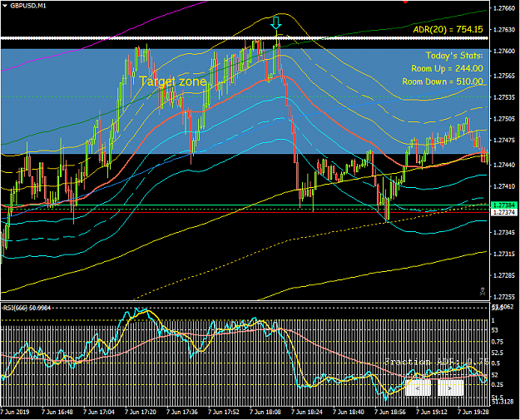Click the '7 Jun 2019' date label
This screenshot has height=420, width=520.
15,412
